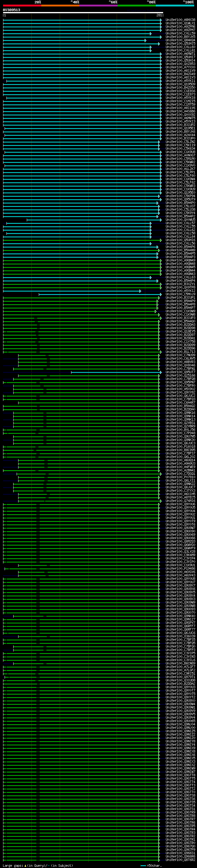
Task: Select hit label UniRef100_B3IUP3
Action: tap(180, 318)
